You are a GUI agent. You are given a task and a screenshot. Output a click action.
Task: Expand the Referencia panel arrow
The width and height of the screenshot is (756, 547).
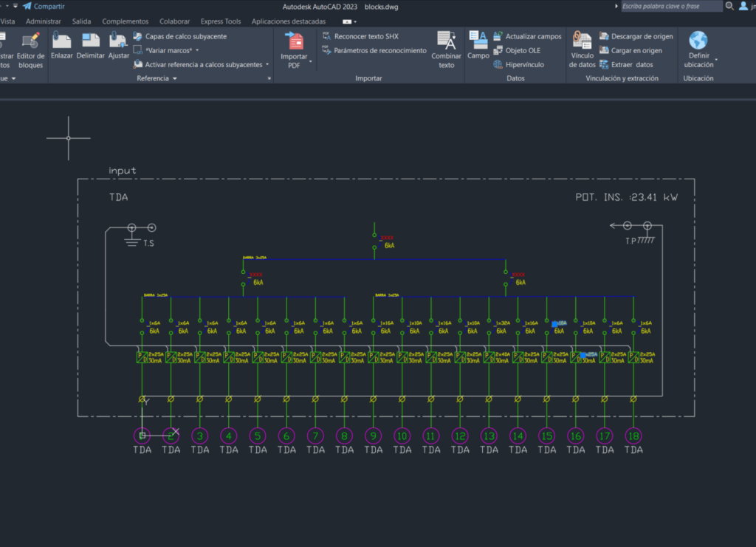point(175,78)
